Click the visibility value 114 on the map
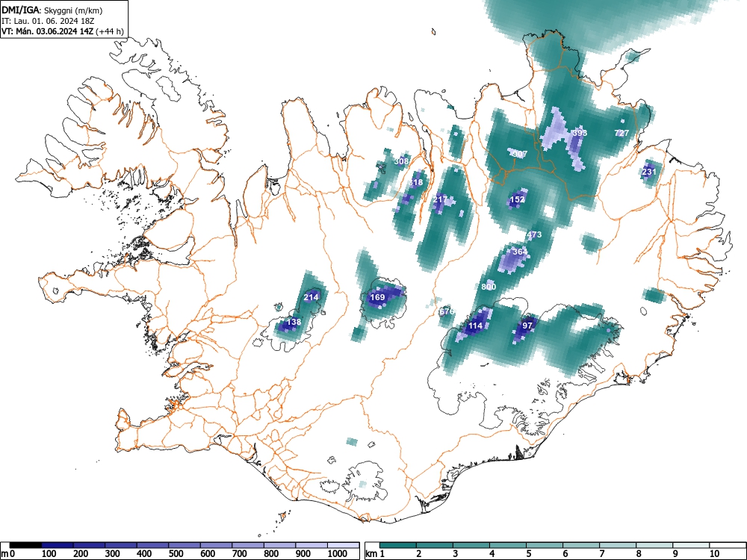Viewport: 747px width, 560px height. (475, 326)
